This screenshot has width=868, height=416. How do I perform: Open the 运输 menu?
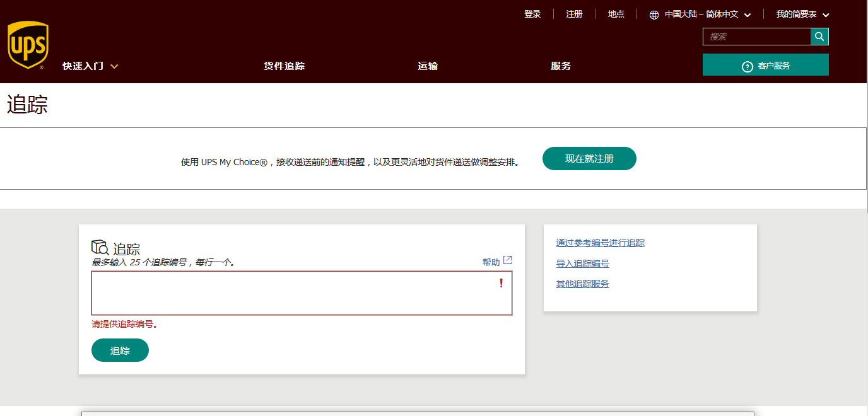coord(427,66)
